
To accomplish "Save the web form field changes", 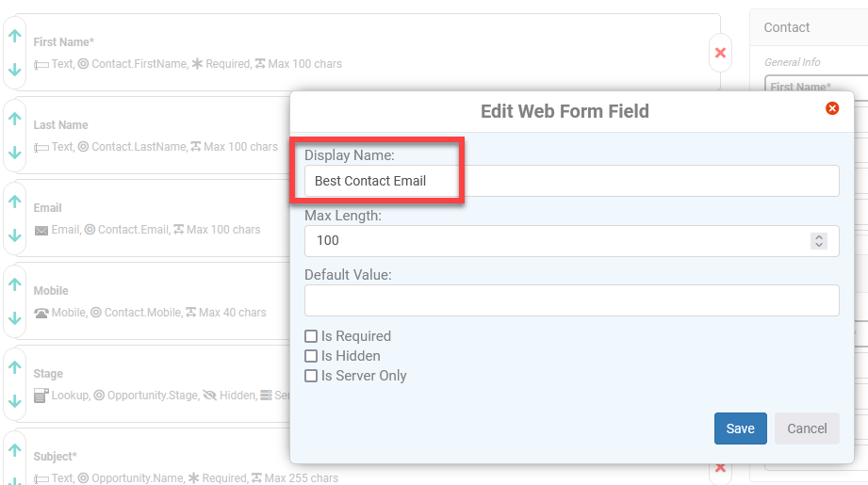I will (740, 428).
